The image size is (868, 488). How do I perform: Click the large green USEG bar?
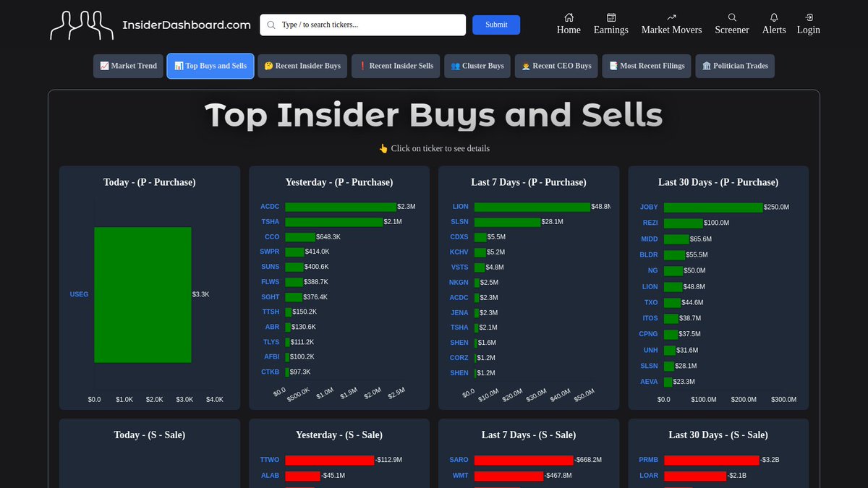tap(142, 295)
